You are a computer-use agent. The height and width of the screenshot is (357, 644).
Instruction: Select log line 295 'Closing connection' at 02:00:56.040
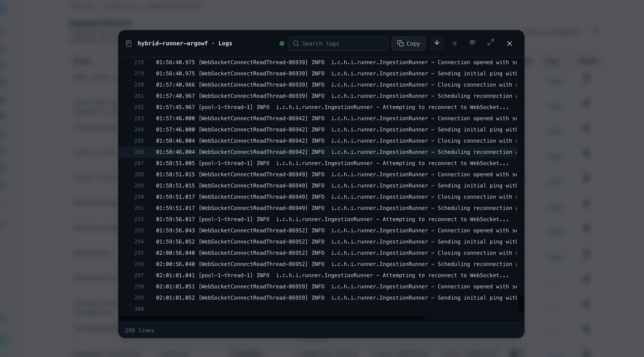[318, 253]
